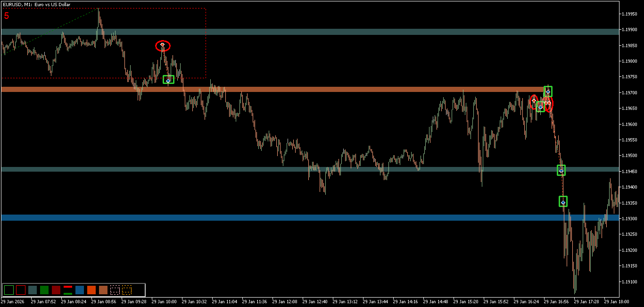The height and width of the screenshot is (307, 644).
Task: Click the blue square in the bottom legend panel
Action: (x=80, y=290)
